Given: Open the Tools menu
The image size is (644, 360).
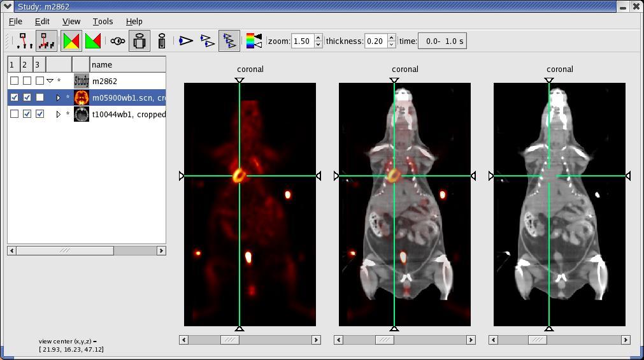Looking at the screenshot, I should (x=103, y=21).
